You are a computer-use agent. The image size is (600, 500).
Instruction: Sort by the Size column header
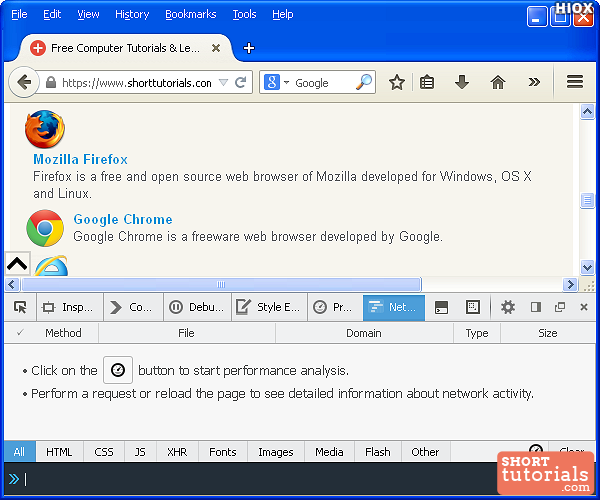pos(548,333)
